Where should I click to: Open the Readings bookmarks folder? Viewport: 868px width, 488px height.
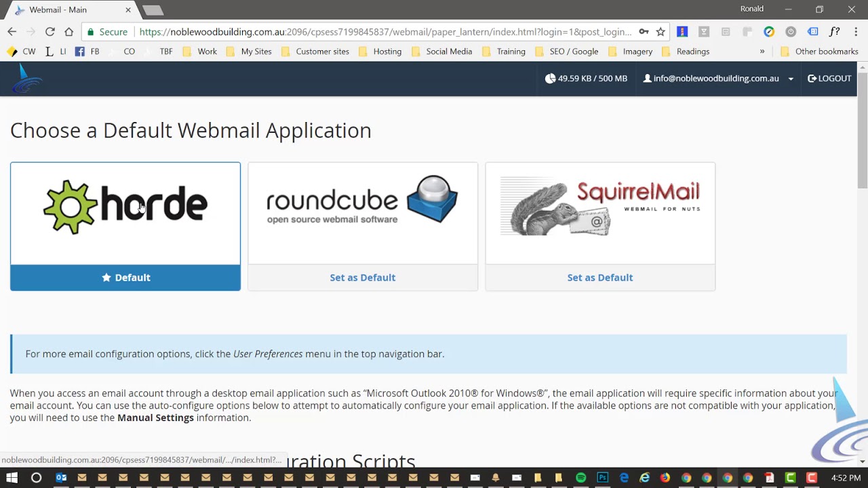click(x=686, y=52)
